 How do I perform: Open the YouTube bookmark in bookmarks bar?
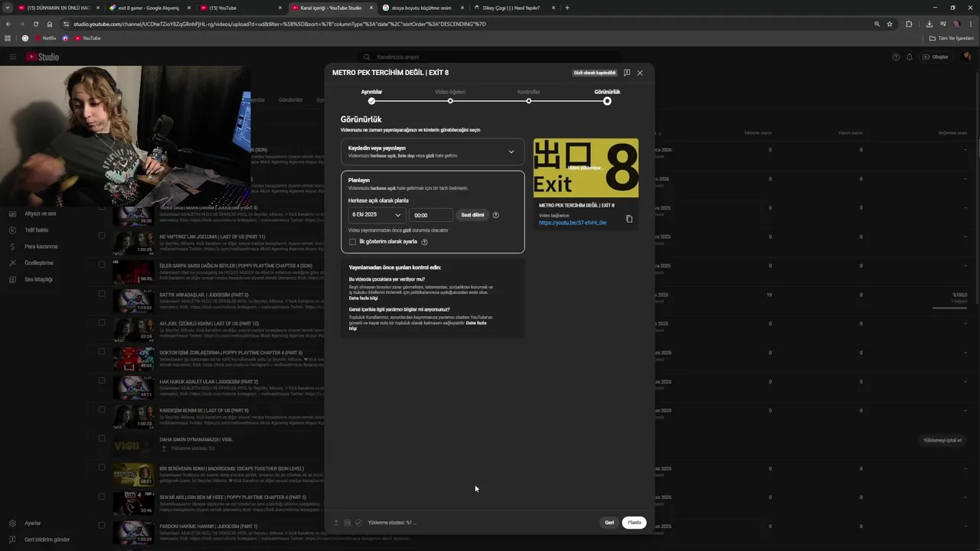coord(87,37)
